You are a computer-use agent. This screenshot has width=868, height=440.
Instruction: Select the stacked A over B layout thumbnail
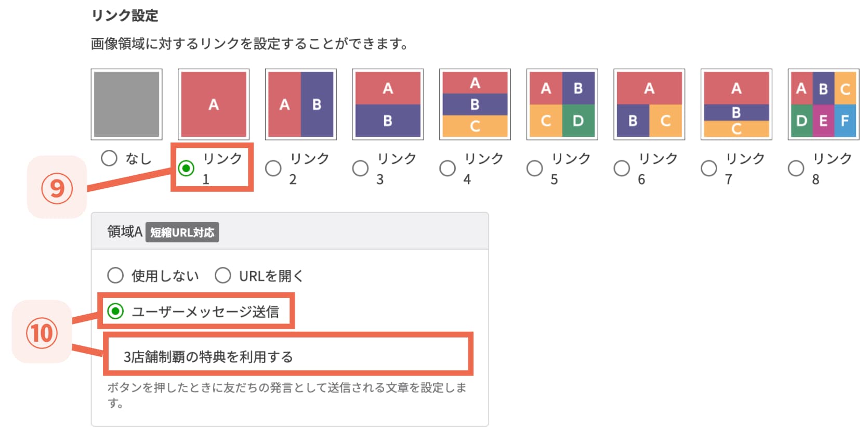tap(387, 103)
